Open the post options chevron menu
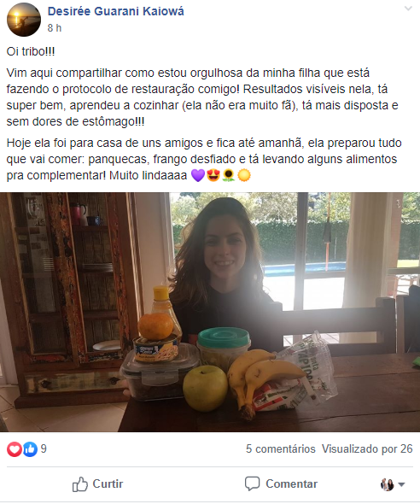The width and height of the screenshot is (420, 504). [408, 9]
